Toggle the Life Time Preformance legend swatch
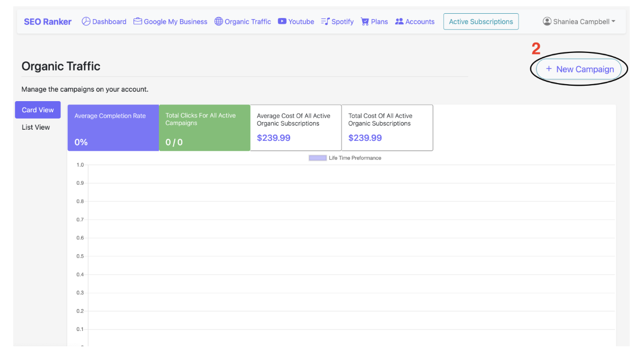Screen dimensions: 644x359 (x=318, y=158)
